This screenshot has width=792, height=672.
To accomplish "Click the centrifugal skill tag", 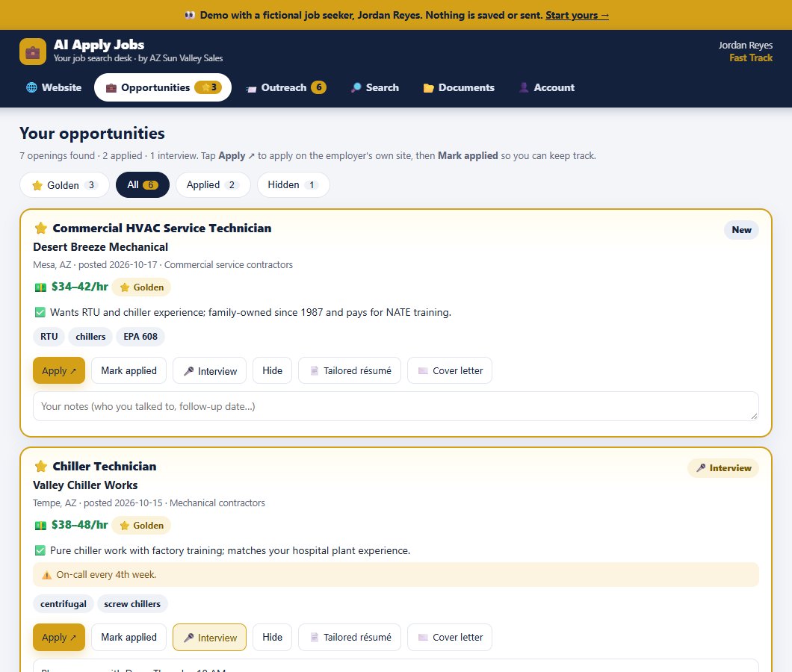I will [x=64, y=604].
